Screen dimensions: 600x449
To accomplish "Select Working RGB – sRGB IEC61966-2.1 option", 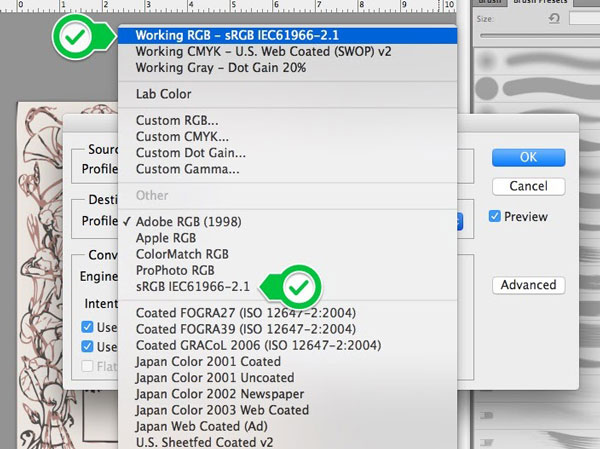I will [x=287, y=35].
